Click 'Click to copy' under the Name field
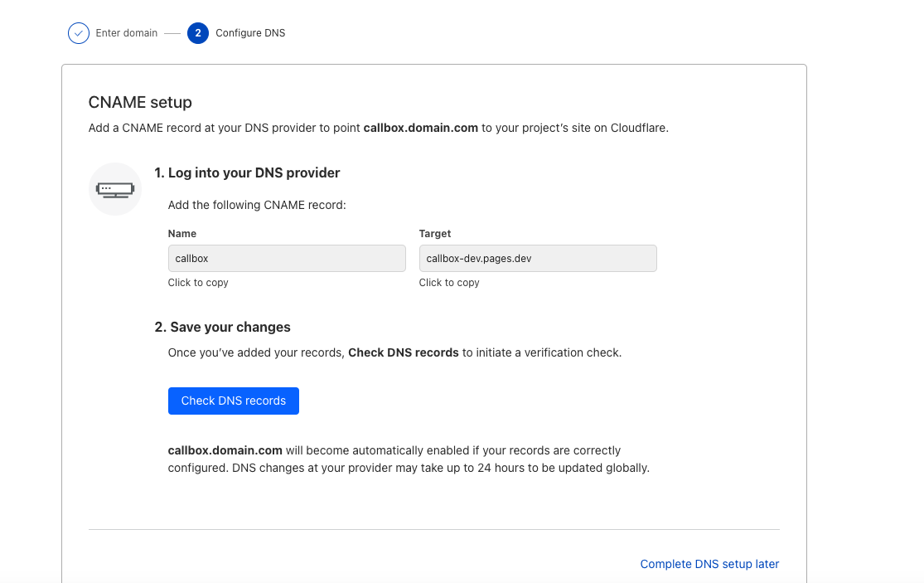The image size is (924, 583). point(198,283)
